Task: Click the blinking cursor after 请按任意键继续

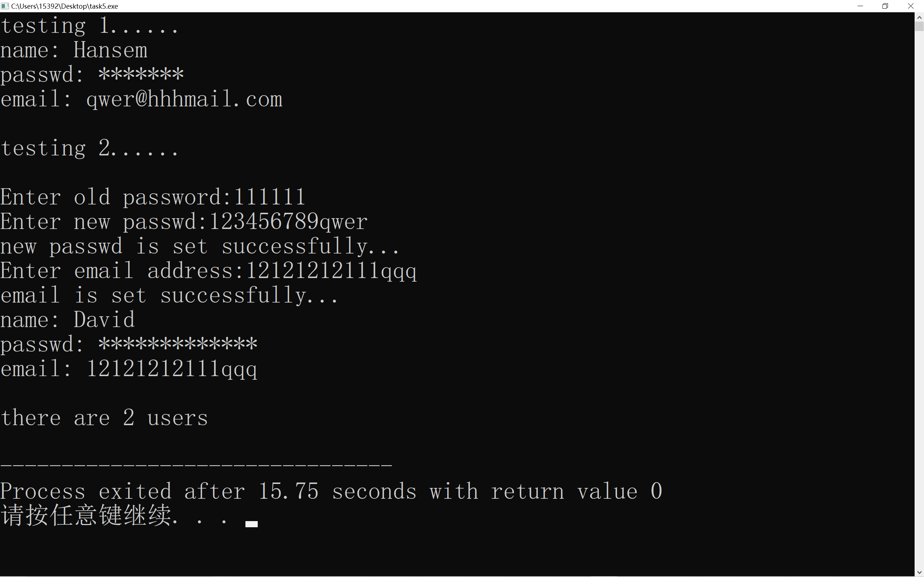Action: 251,524
